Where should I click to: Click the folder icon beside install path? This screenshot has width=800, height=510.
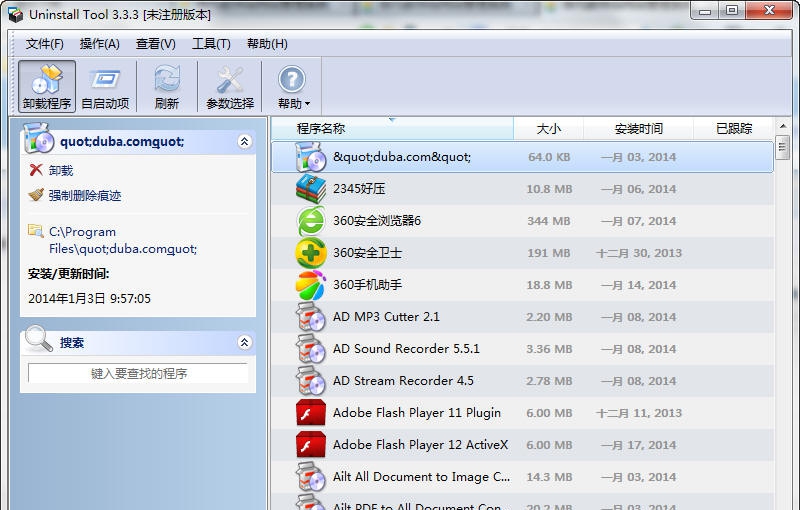[36, 231]
